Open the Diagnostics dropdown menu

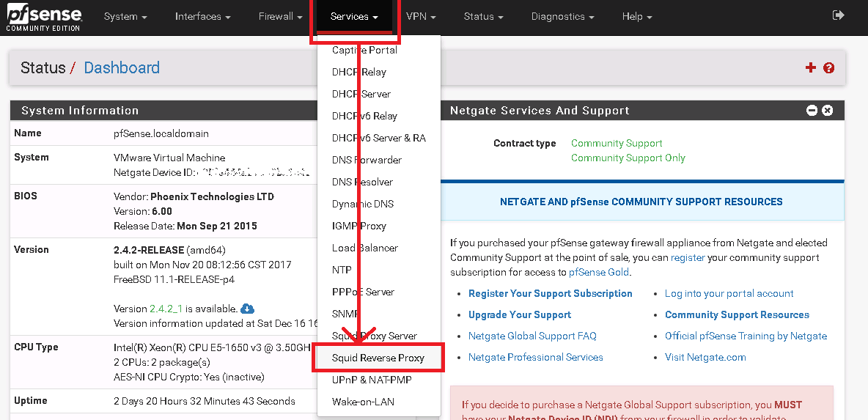click(562, 17)
